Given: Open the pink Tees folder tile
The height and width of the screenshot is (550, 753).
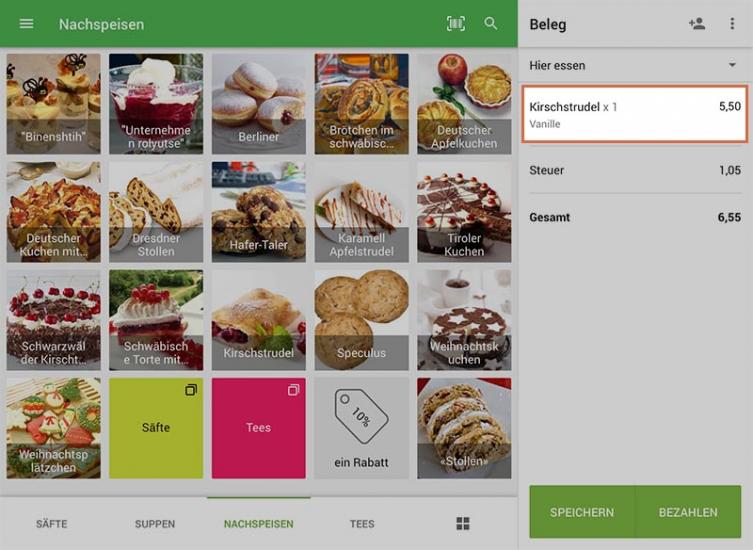Looking at the screenshot, I should [x=258, y=428].
